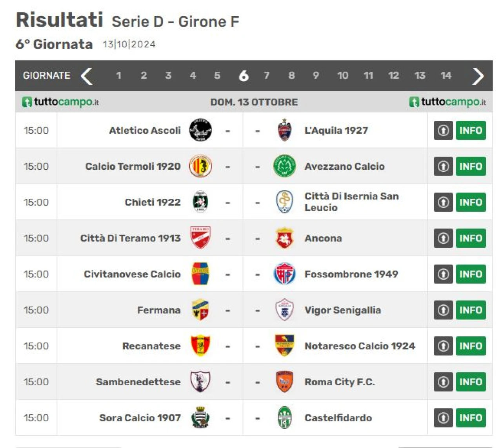Click up-arrow icon in Sora Calcio 1907 row

[443, 418]
